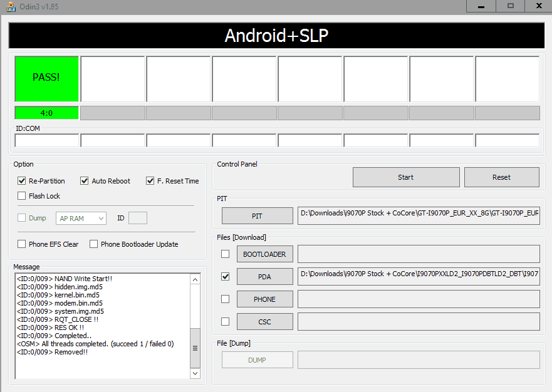
Task: Click the green PASS! status box
Action: 47,79
